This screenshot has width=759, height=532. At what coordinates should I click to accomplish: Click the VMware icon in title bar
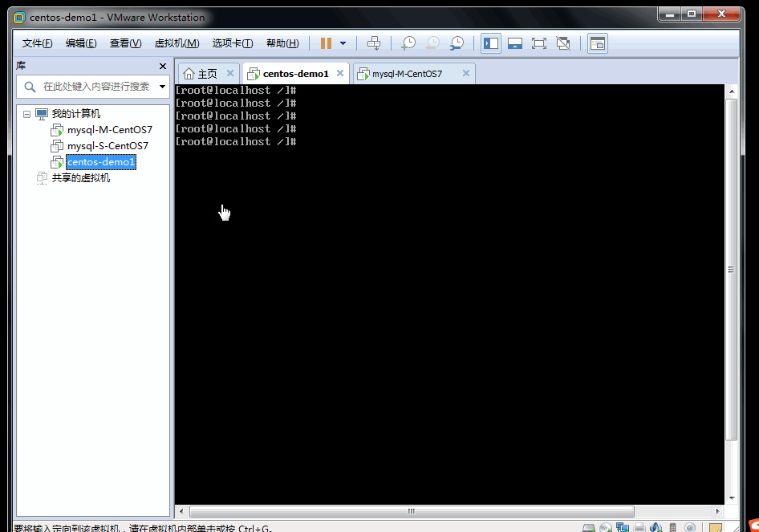tap(19, 18)
